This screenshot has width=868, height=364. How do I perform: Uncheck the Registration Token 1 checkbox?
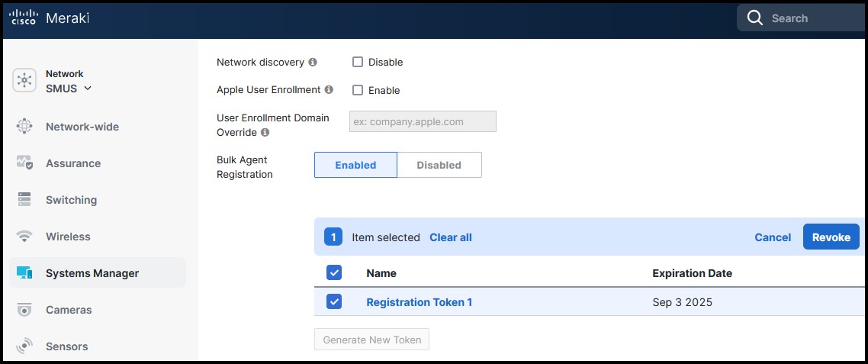[334, 301]
